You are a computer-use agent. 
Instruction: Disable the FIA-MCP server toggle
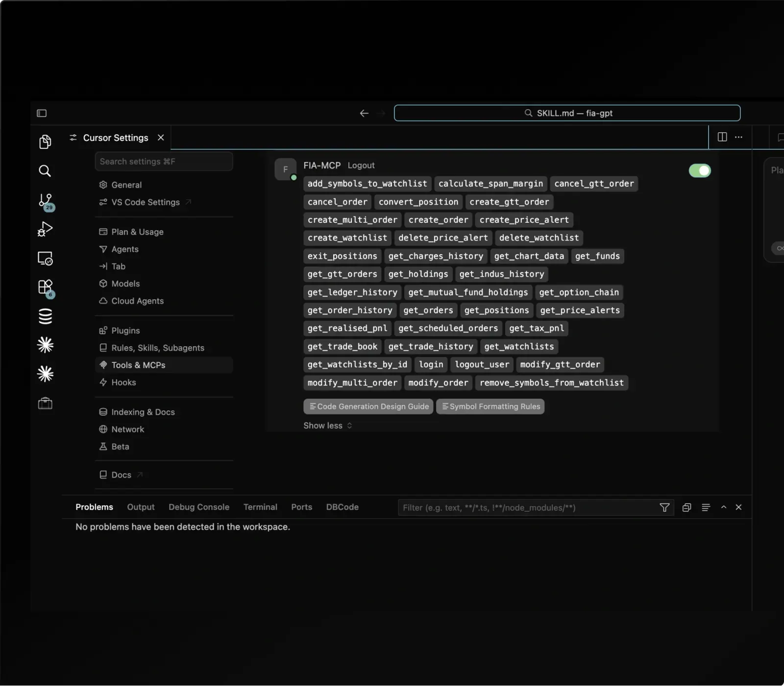[700, 170]
